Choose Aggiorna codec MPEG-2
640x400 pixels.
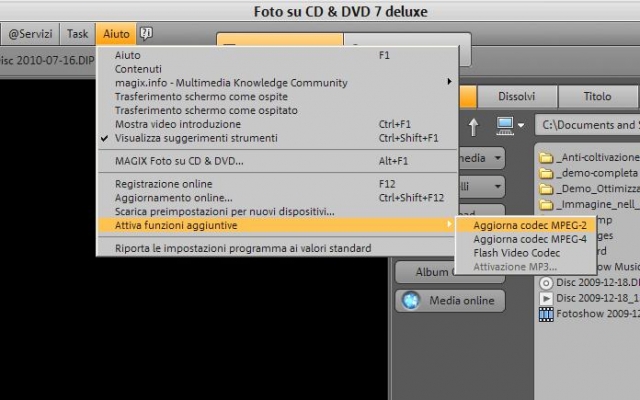525,225
